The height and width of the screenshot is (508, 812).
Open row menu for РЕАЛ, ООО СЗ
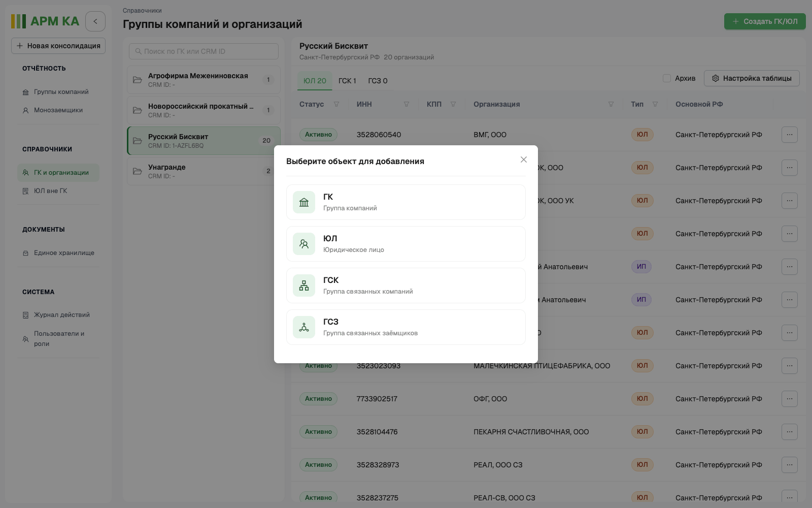click(790, 465)
